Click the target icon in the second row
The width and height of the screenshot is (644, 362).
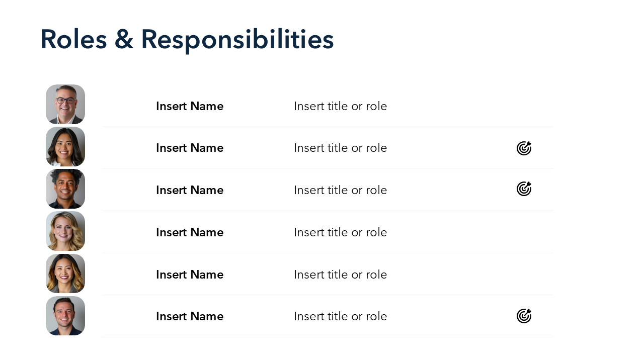tap(524, 148)
